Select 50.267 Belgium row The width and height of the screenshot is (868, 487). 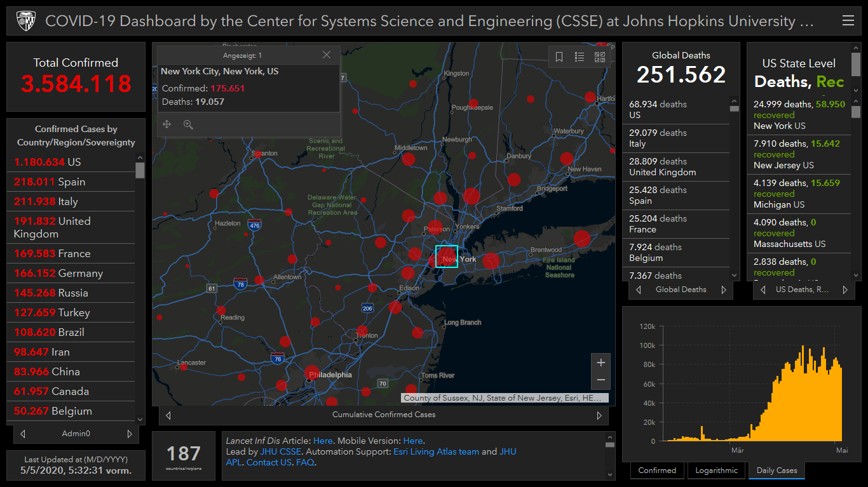(71, 411)
